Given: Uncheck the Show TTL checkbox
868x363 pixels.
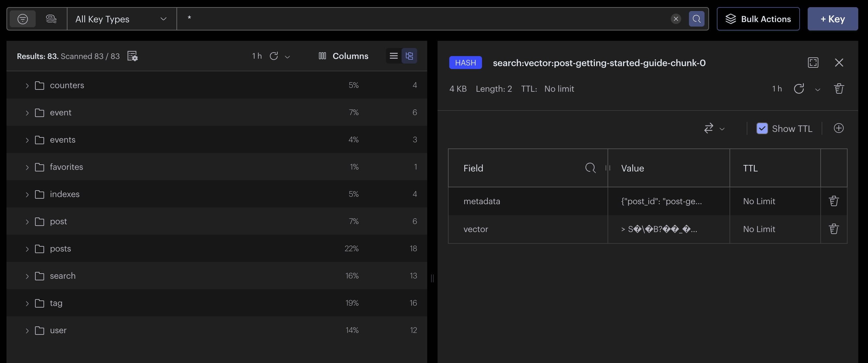Looking at the screenshot, I should tap(762, 128).
